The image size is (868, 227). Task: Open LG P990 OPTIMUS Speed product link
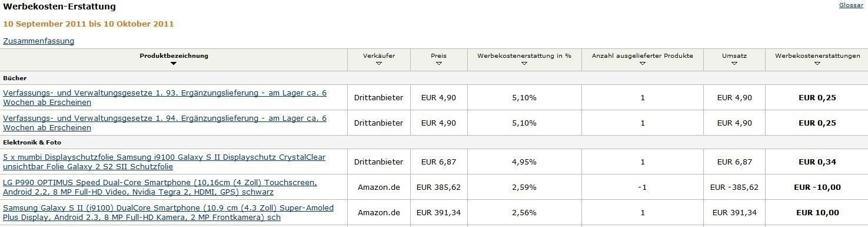160,187
